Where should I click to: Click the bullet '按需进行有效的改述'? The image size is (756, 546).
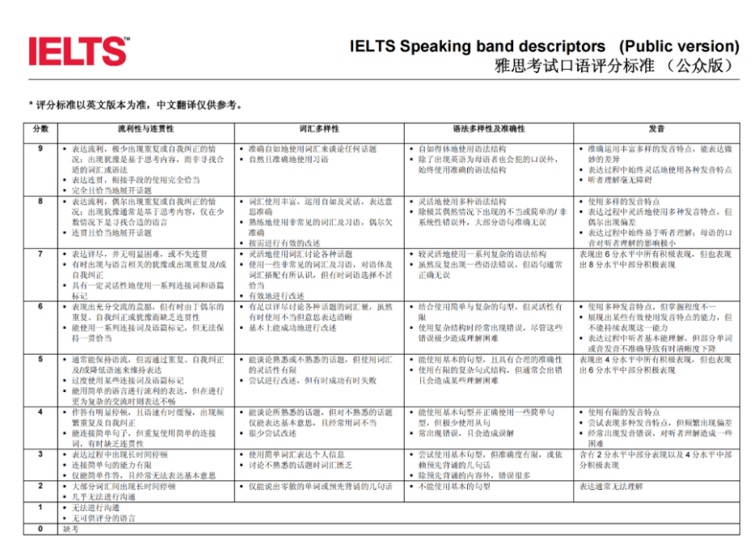pos(284,244)
